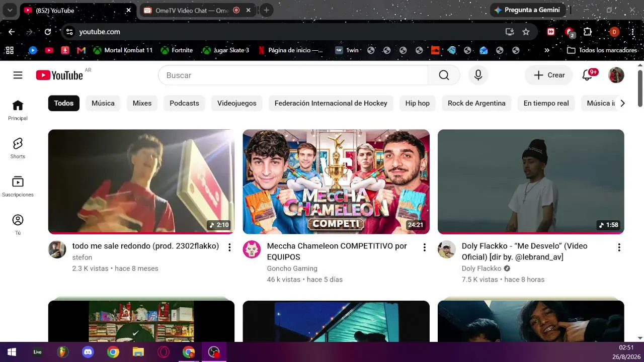Click the Buscar search field

click(x=293, y=75)
